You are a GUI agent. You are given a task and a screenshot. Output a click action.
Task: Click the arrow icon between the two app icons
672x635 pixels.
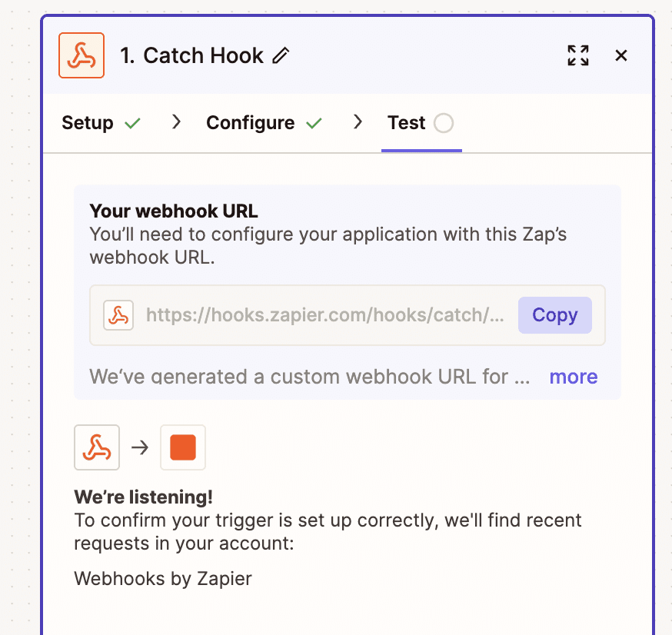140,447
